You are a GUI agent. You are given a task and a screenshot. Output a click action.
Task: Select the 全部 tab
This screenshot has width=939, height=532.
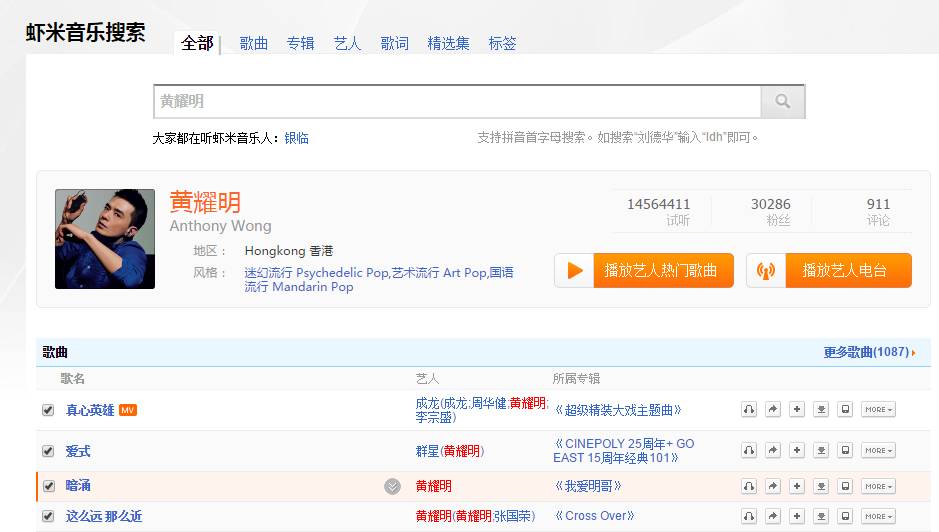pyautogui.click(x=197, y=43)
